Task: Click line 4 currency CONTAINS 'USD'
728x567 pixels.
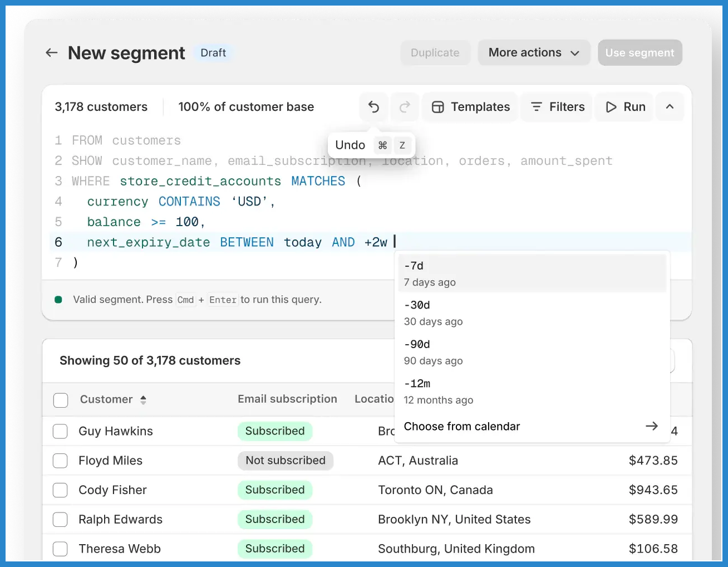Action: click(x=181, y=202)
